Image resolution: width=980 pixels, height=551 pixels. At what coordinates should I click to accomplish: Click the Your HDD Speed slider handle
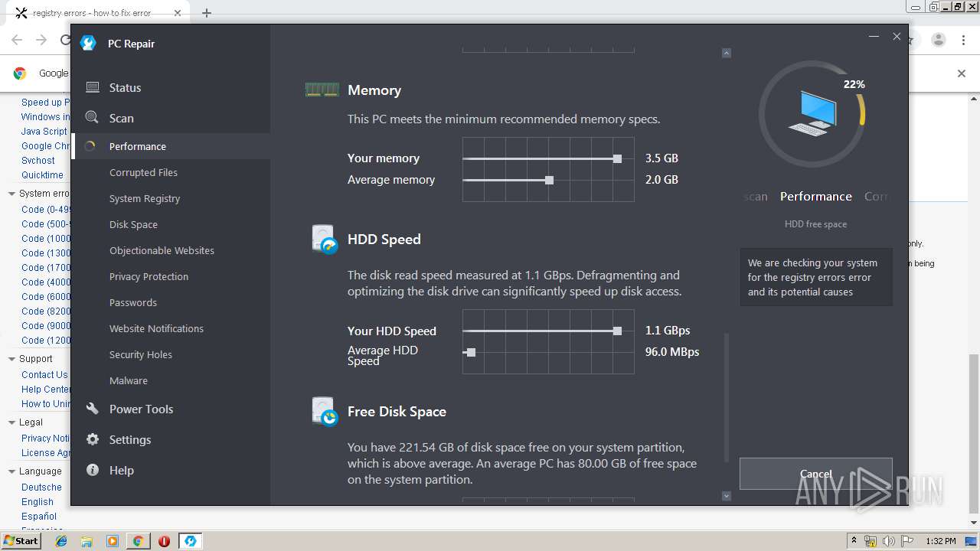(x=617, y=331)
